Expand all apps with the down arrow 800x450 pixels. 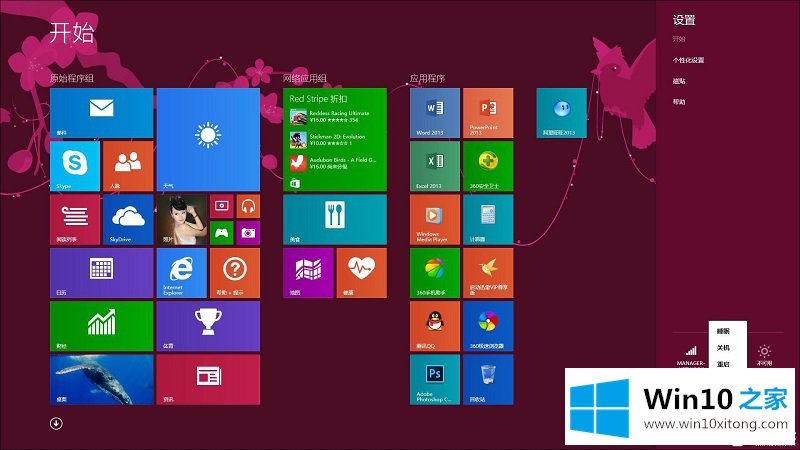[56, 423]
